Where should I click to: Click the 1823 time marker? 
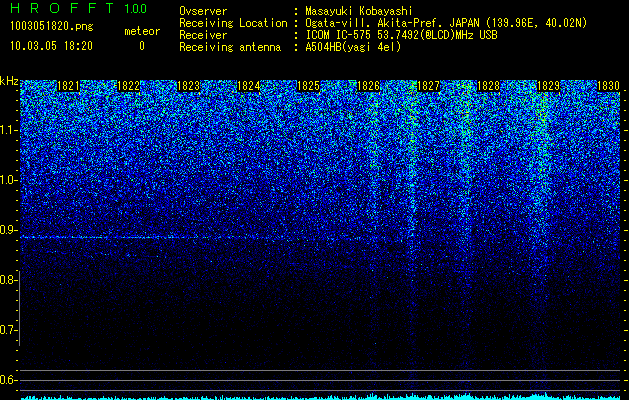click(188, 86)
